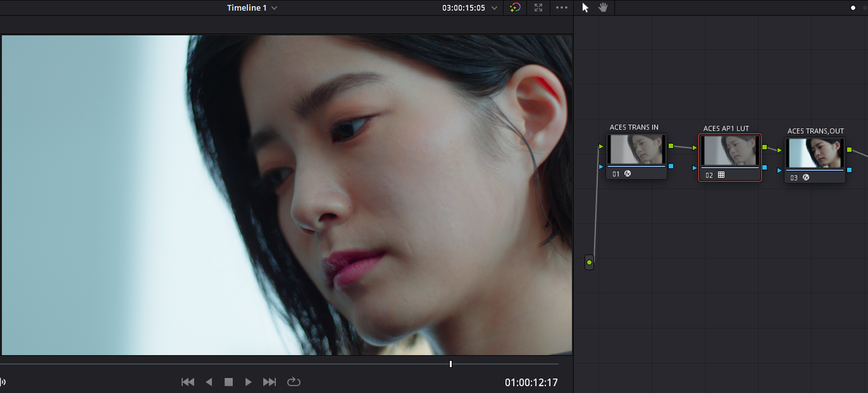Click the 03:00:15:05 timecode at top
The width and height of the screenshot is (868, 393).
[x=464, y=8]
